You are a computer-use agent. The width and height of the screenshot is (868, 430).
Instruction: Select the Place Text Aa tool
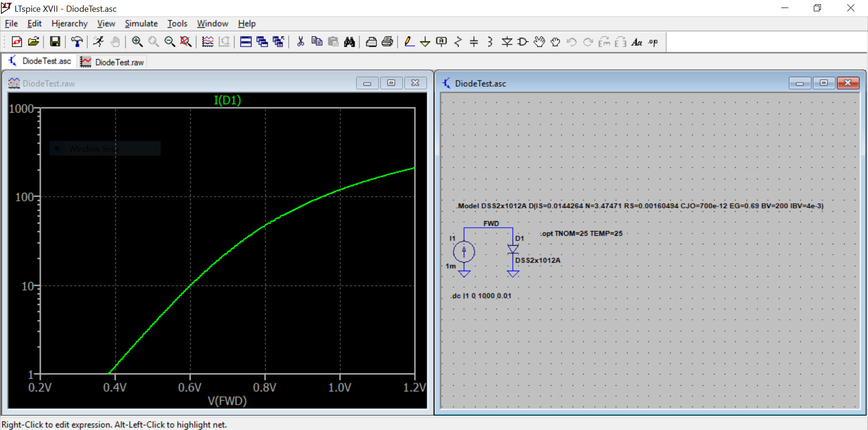point(637,42)
